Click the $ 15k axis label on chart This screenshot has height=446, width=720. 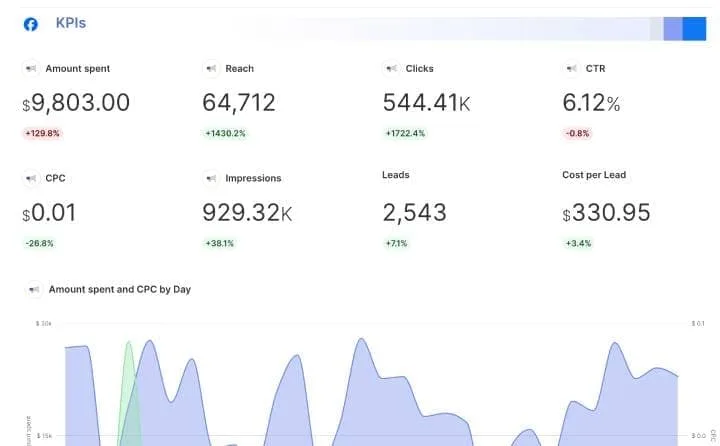click(x=44, y=435)
